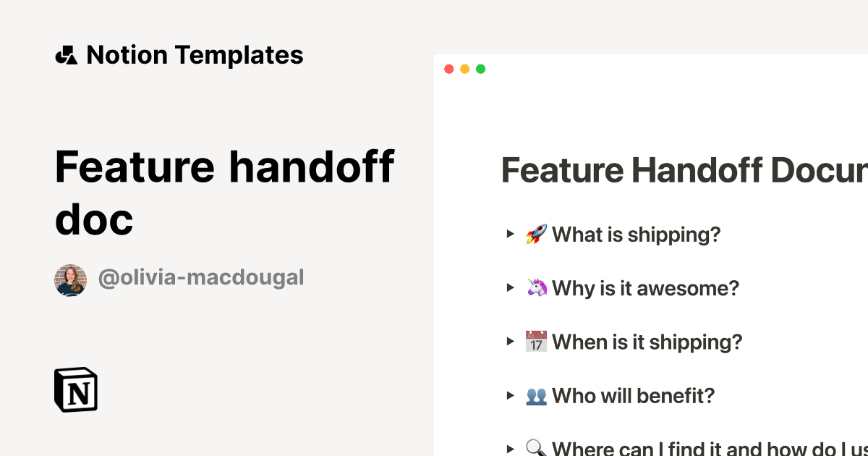Image resolution: width=868 pixels, height=456 pixels.
Task: Click the Notion cube logo
Action: 76,390
